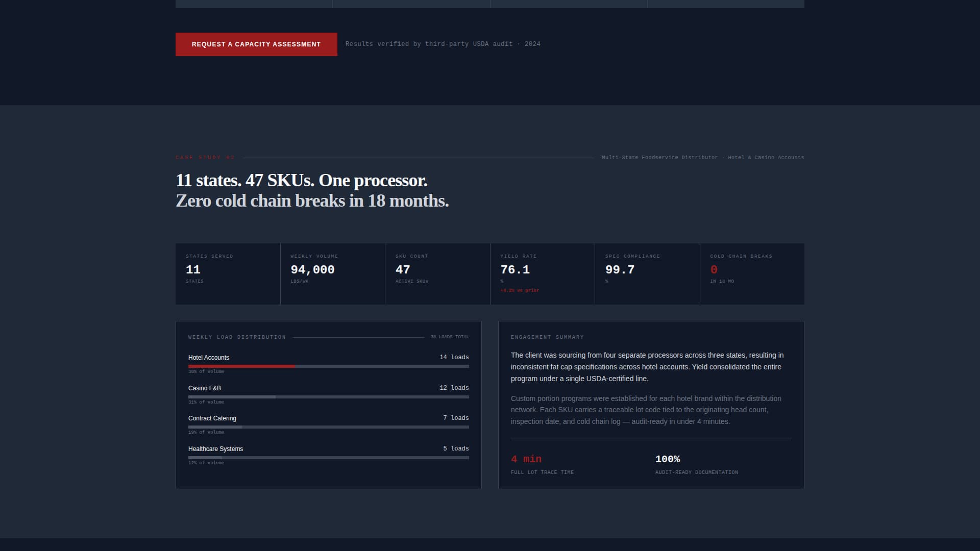Click the ENGAGEMENT SUMMARY heading
This screenshot has height=551, width=980.
tap(547, 337)
